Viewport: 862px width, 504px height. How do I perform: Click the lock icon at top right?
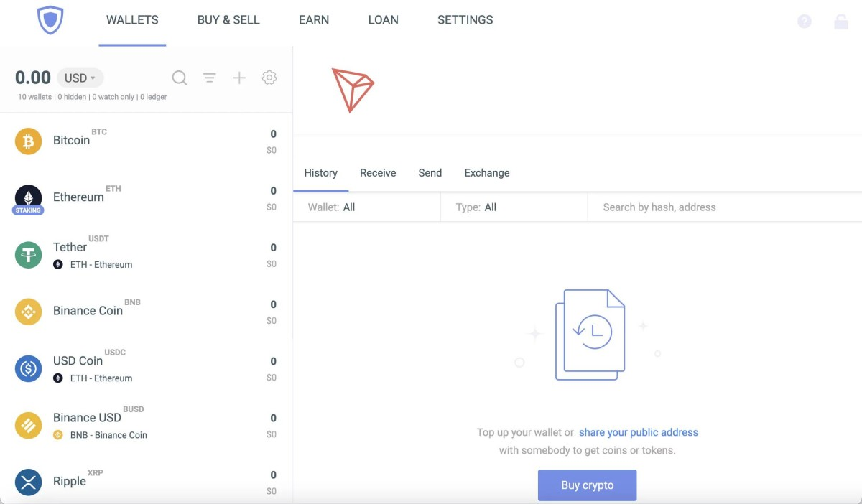tap(840, 22)
